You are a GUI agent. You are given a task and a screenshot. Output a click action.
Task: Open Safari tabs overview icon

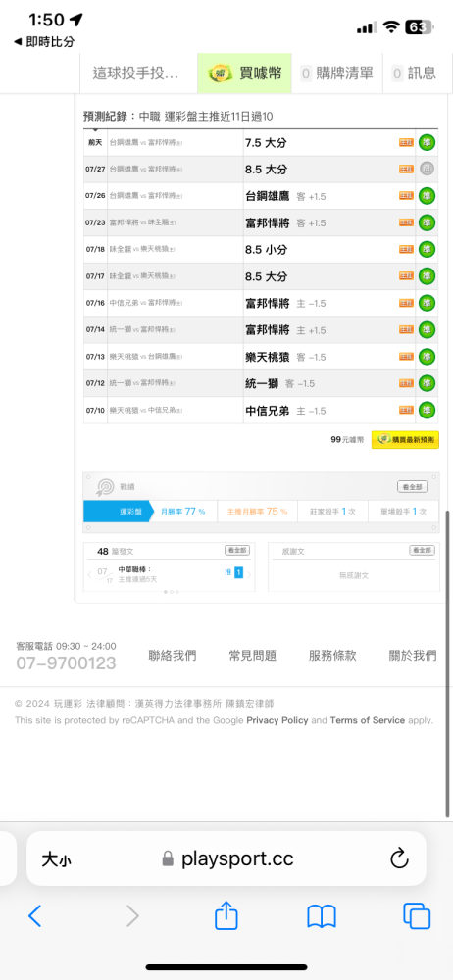(x=417, y=916)
